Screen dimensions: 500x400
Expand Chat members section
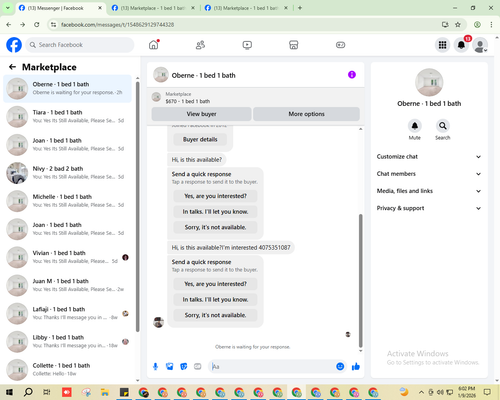click(x=429, y=174)
